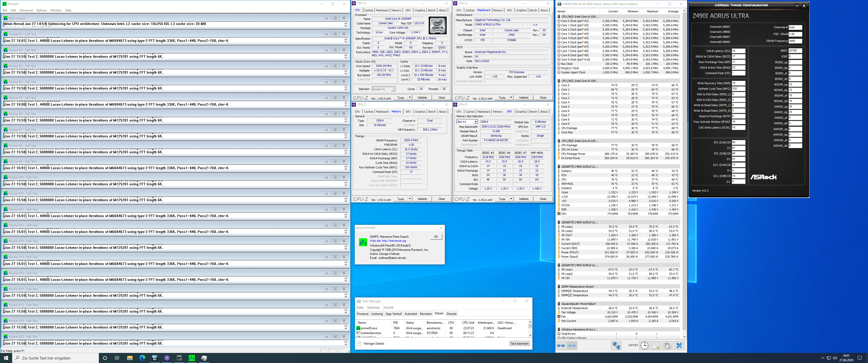Close HWiNFO sensors with blue X icon
Image resolution: width=868 pixels, height=363 pixels.
[x=679, y=346]
